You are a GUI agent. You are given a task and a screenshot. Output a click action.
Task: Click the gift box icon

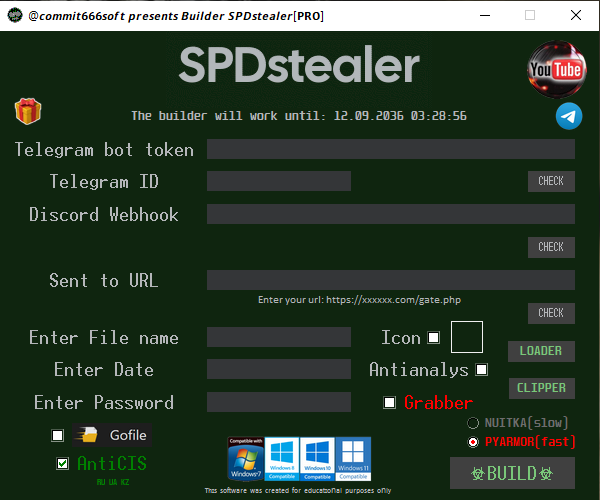[x=28, y=111]
